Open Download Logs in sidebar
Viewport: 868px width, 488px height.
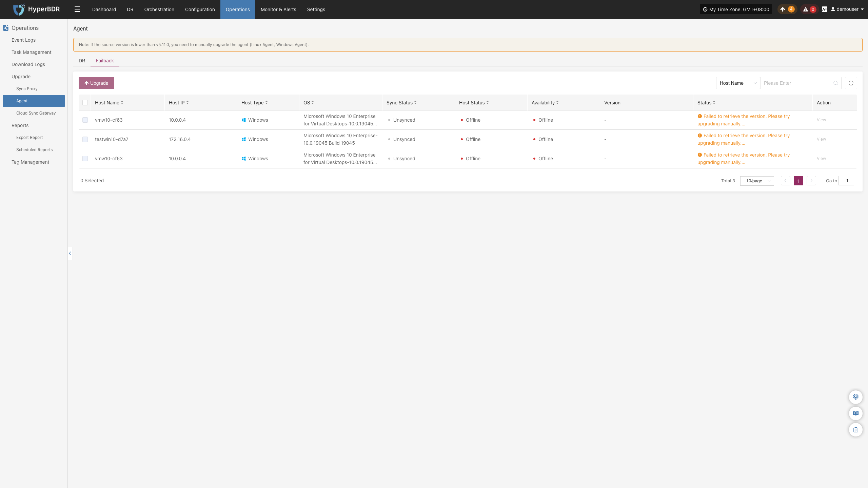point(28,64)
